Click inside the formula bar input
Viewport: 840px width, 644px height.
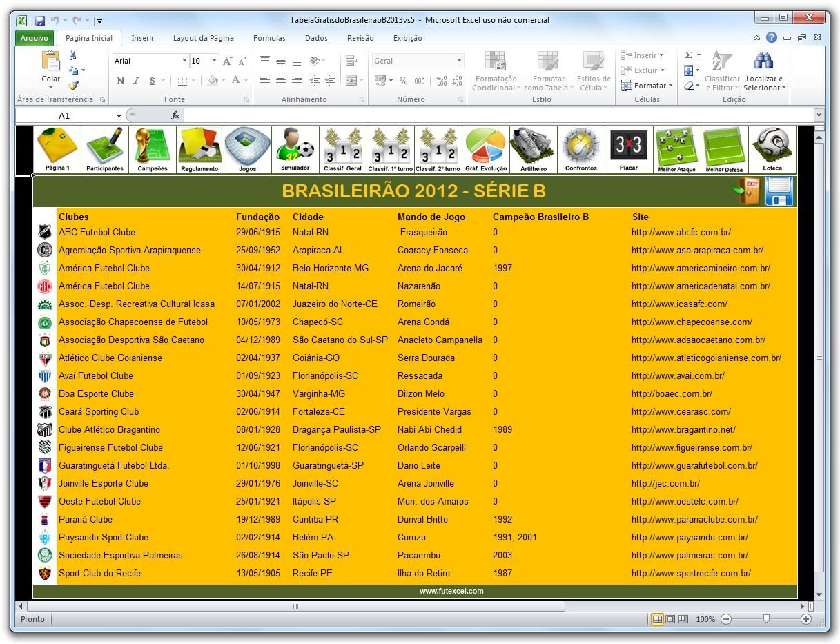[498, 115]
